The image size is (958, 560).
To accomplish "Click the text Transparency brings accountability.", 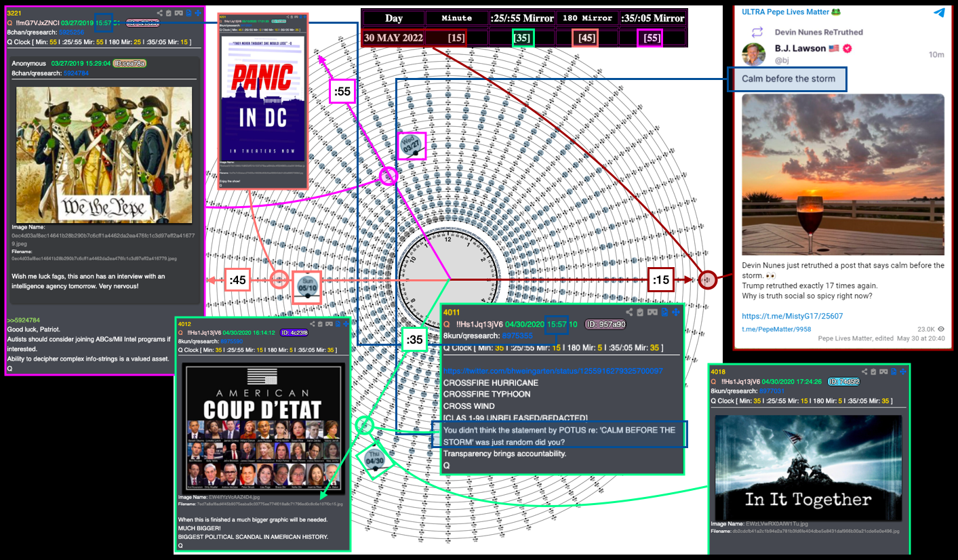I will pyautogui.click(x=504, y=454).
